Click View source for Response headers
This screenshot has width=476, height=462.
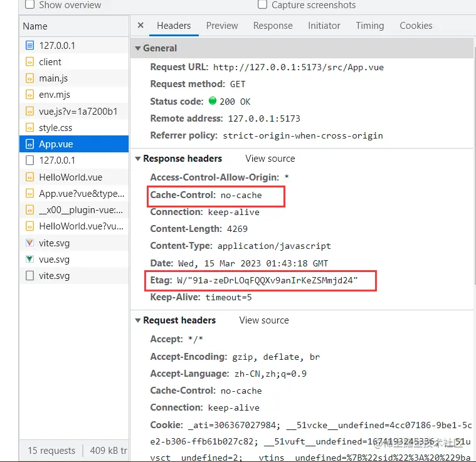tap(270, 159)
